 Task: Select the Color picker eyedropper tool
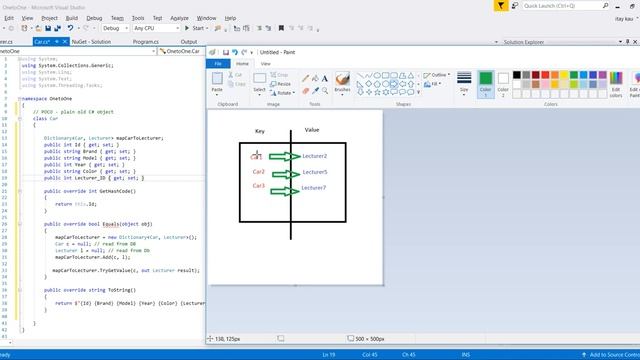pyautogui.click(x=315, y=91)
